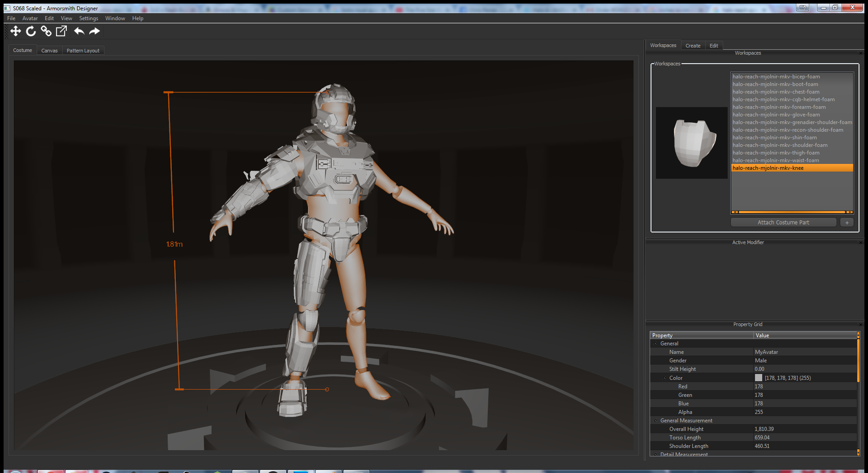This screenshot has height=473, width=868.
Task: Select halo-reach-mjolnir-mkv-grenadier-shoulder-foam workspace
Action: pos(792,122)
